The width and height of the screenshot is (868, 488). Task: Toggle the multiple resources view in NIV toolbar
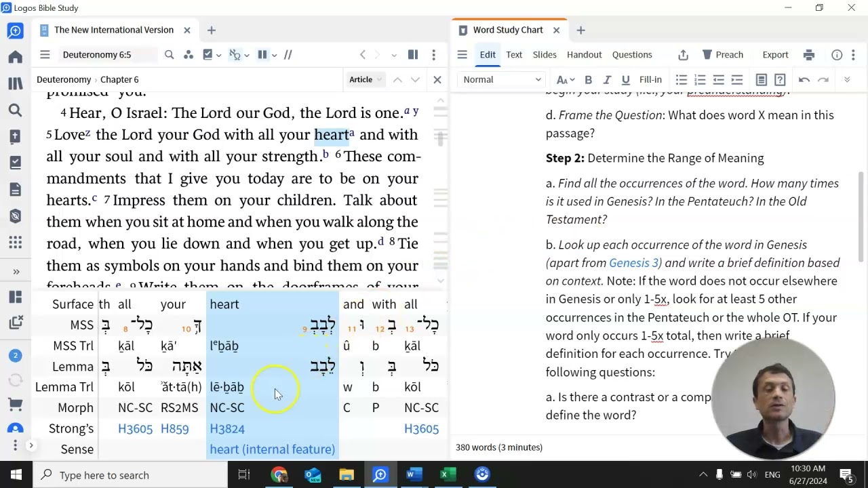(x=262, y=55)
